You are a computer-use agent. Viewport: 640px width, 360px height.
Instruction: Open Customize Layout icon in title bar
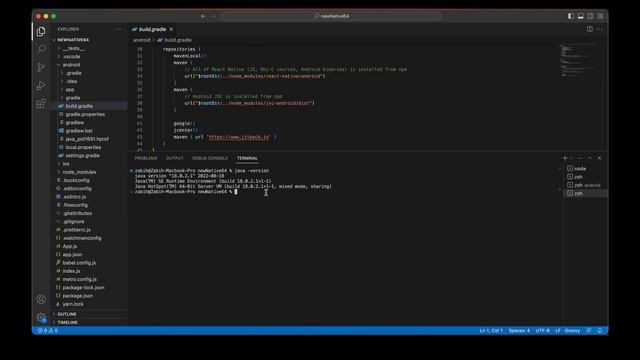600,16
